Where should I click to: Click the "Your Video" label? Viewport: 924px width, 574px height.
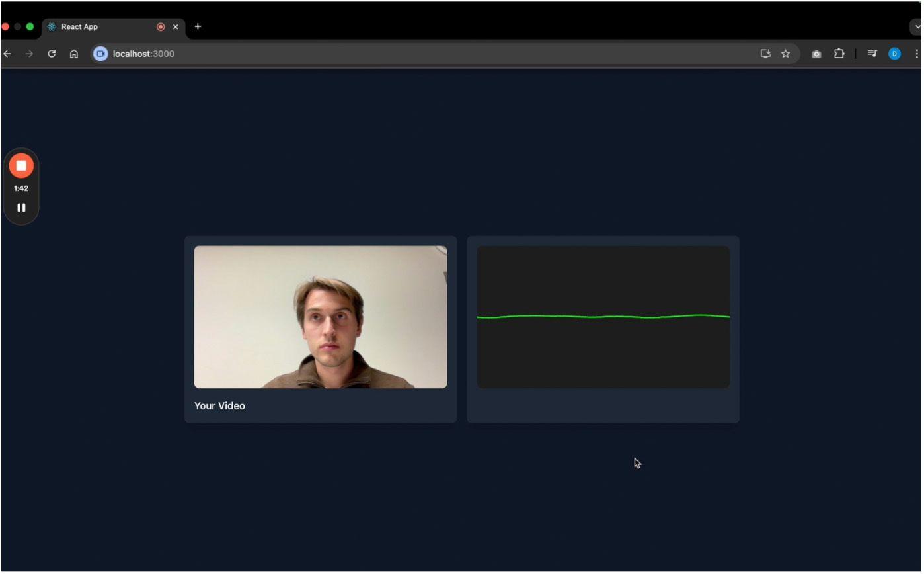(x=219, y=406)
